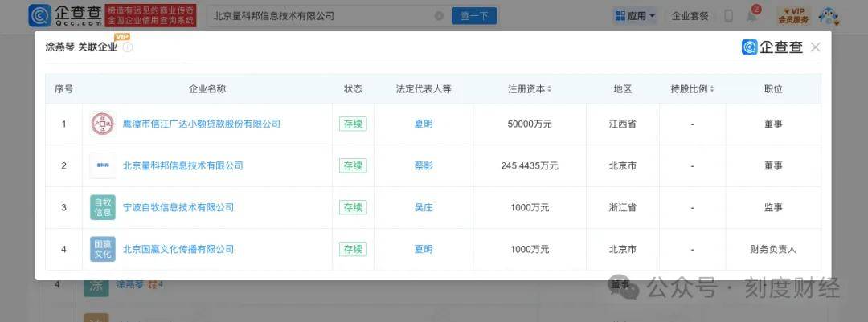Click 1000万元 in 北京国赢文化 row
This screenshot has width=868, height=322.
(x=530, y=249)
